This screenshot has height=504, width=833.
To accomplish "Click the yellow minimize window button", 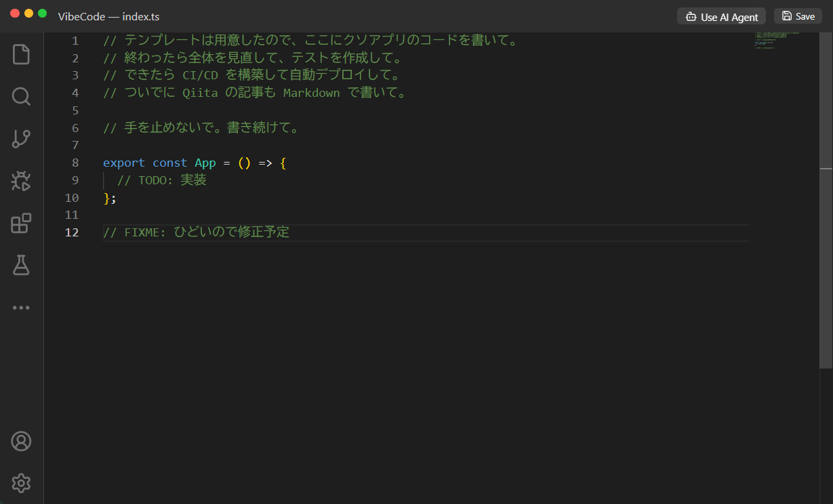I will tap(28, 14).
